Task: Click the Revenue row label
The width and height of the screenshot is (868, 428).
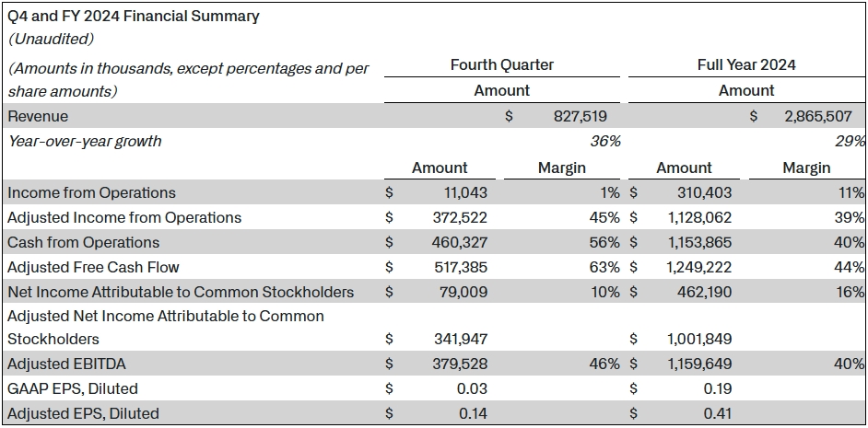Action: click(38, 117)
